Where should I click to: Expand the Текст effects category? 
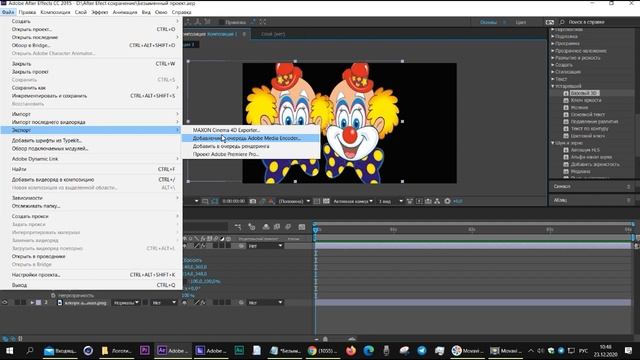tap(553, 79)
